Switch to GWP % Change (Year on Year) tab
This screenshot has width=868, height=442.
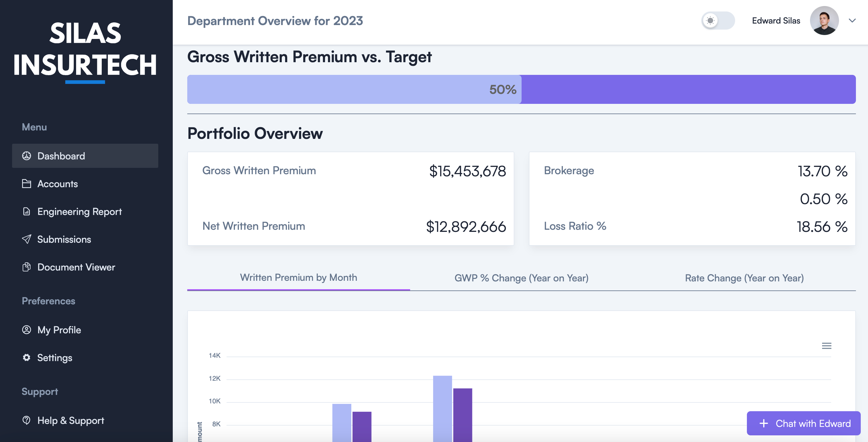pyautogui.click(x=521, y=278)
